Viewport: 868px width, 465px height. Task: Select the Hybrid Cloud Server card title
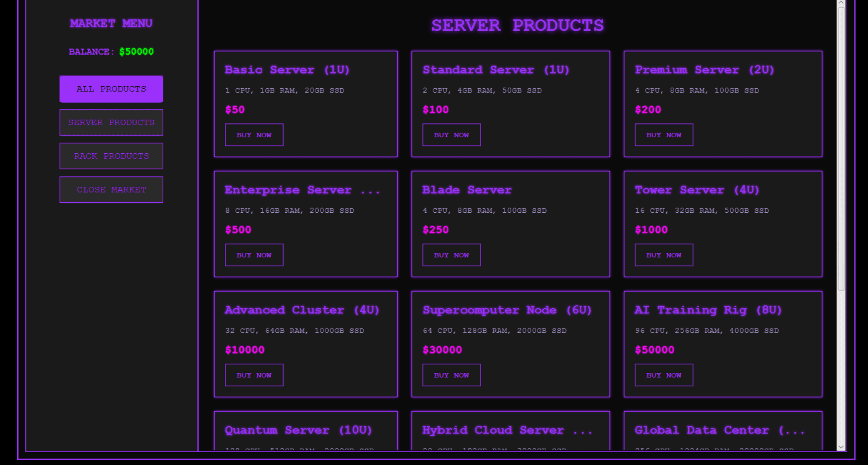(x=507, y=430)
